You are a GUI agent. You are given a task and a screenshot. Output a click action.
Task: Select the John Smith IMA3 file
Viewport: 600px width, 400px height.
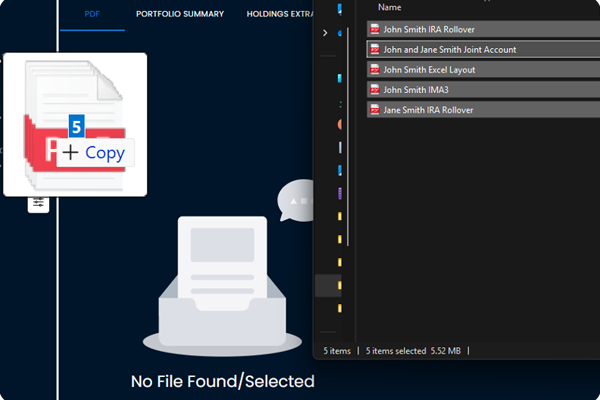coord(483,90)
